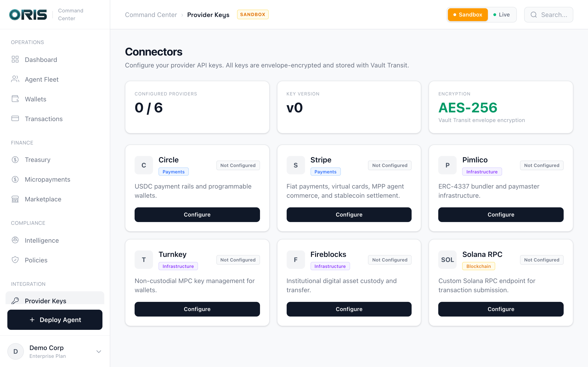Click the ORIS logo
Image resolution: width=588 pixels, height=367 pixels.
coord(28,14)
